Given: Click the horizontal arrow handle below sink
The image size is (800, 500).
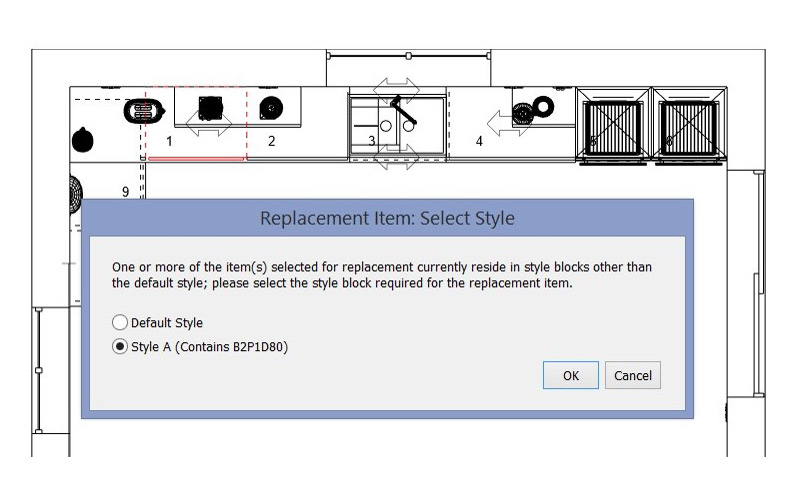Looking at the screenshot, I should (x=396, y=158).
